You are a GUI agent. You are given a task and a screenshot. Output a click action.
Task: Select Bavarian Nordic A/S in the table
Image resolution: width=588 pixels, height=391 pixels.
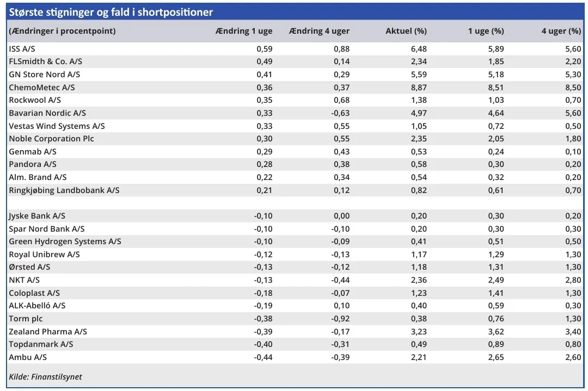[47, 113]
